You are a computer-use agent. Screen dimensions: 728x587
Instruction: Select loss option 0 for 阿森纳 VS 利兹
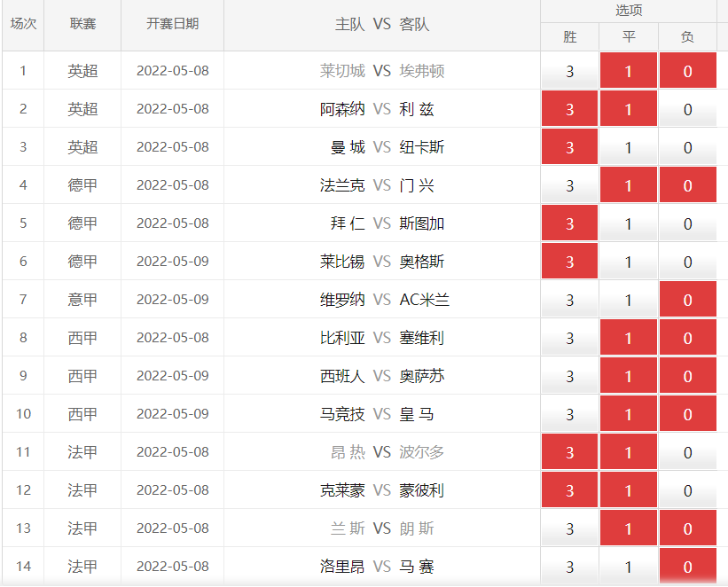(688, 109)
